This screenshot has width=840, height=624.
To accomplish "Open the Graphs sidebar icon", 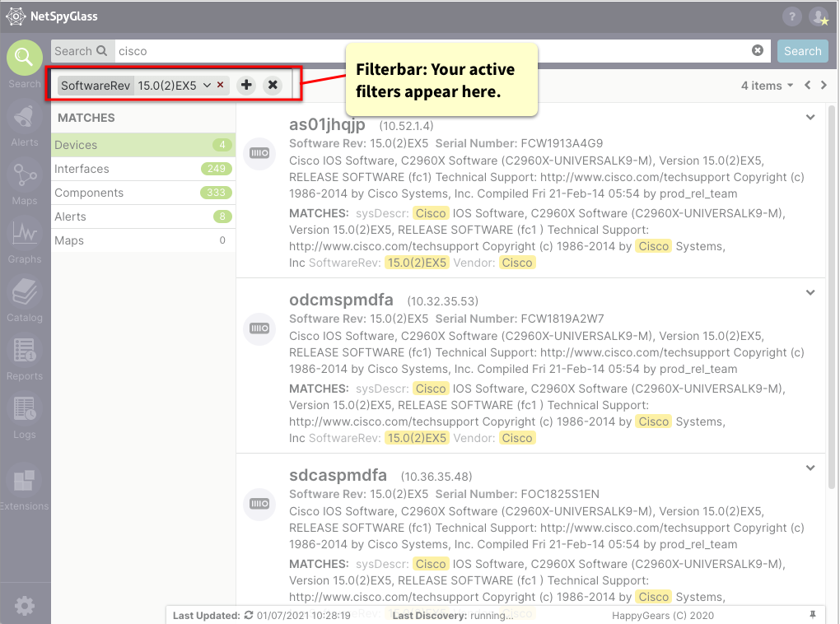I will click(x=24, y=234).
